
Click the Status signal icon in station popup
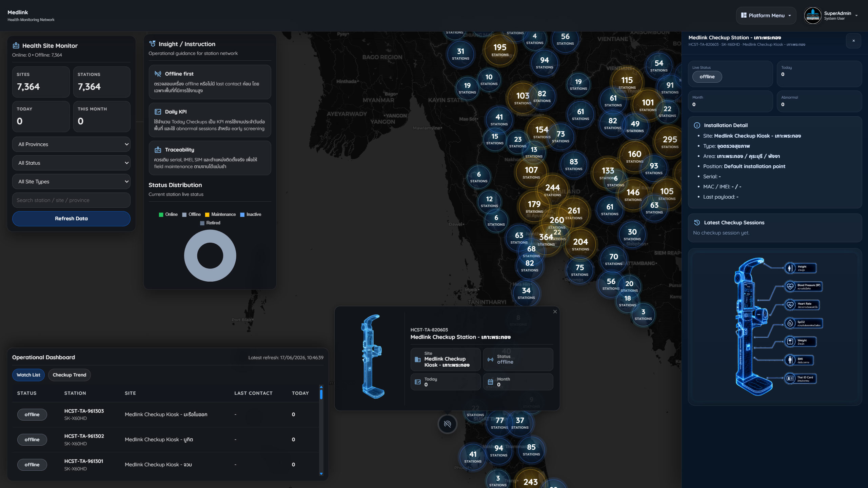[490, 360]
